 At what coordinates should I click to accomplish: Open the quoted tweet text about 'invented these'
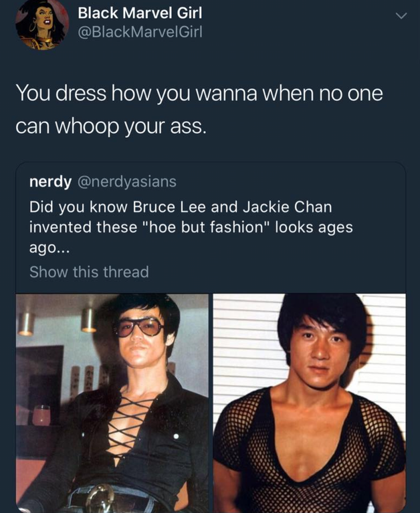(x=191, y=227)
